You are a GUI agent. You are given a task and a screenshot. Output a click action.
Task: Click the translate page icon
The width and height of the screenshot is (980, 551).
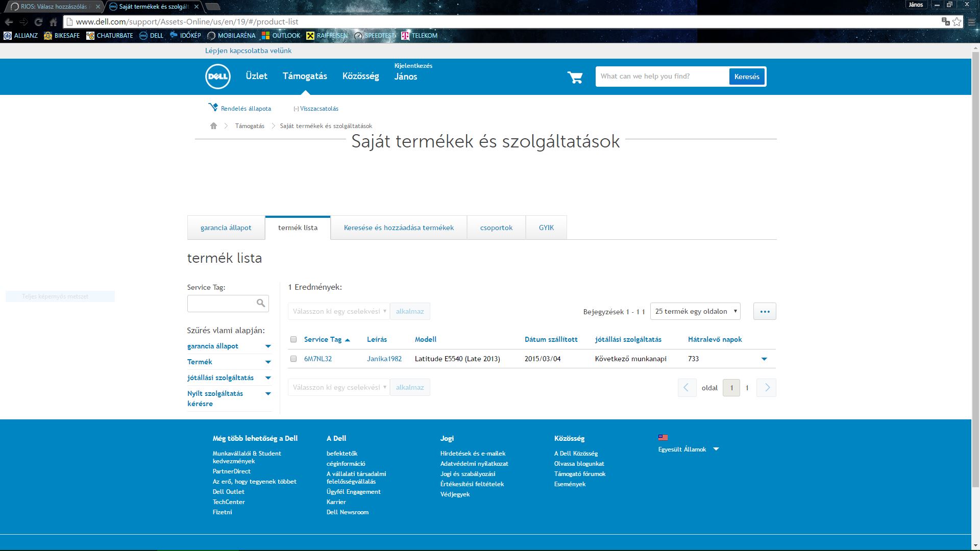pos(945,21)
